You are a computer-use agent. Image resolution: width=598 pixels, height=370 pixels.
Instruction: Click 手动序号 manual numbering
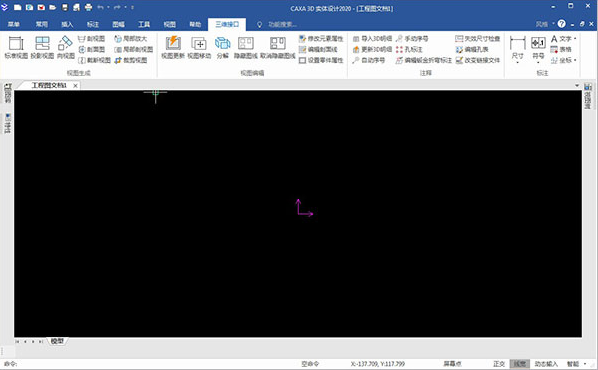tap(412, 39)
